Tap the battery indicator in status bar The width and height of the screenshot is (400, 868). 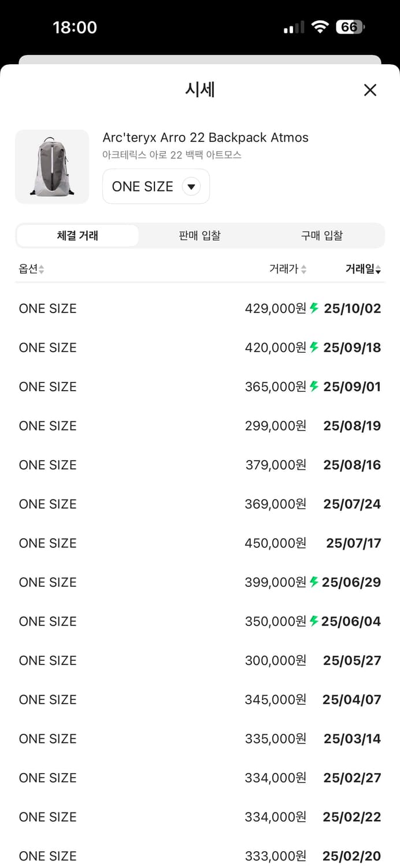tap(350, 27)
